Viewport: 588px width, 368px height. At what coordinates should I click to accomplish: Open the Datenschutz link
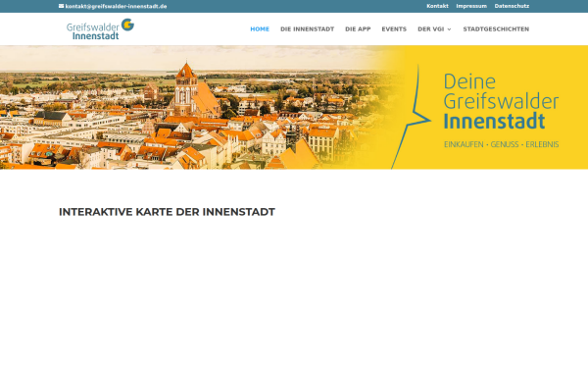click(x=512, y=6)
